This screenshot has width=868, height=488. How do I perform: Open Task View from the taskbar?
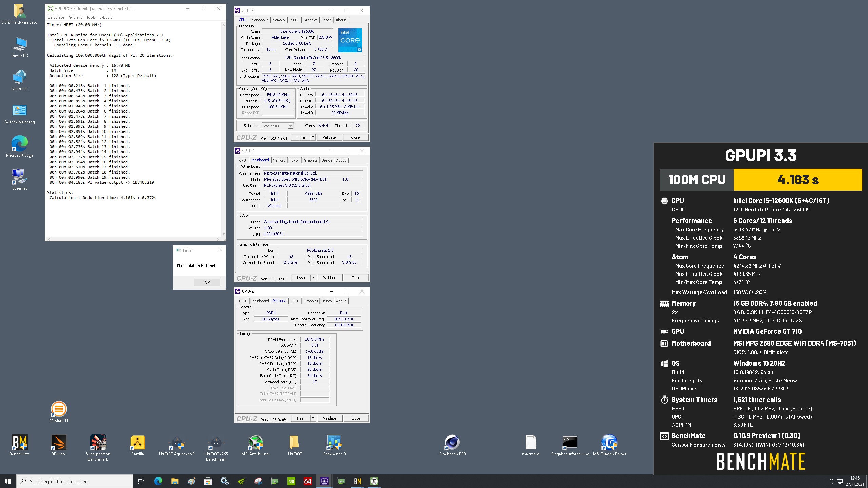tap(141, 481)
